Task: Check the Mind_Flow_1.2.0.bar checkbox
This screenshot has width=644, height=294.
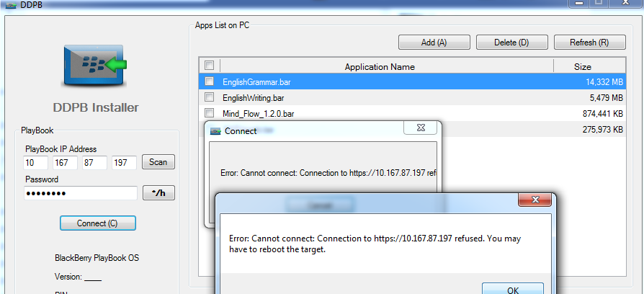Action: 210,113
